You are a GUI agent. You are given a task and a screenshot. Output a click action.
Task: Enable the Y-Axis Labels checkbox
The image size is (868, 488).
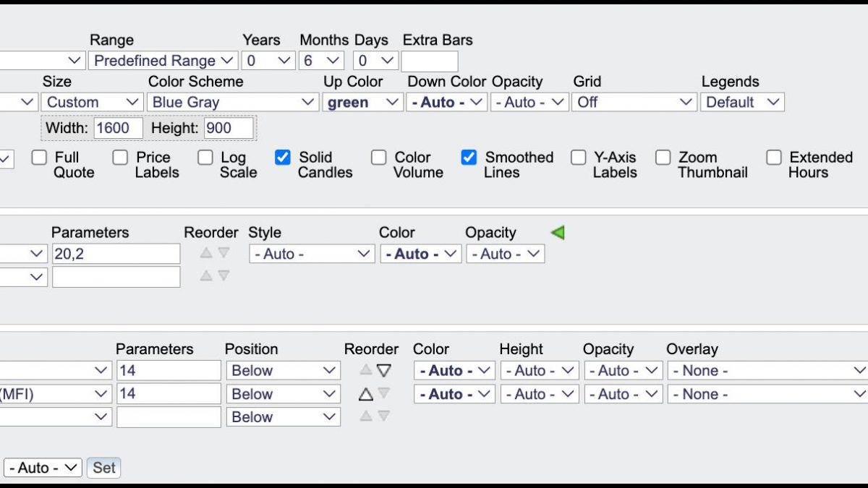coord(578,157)
